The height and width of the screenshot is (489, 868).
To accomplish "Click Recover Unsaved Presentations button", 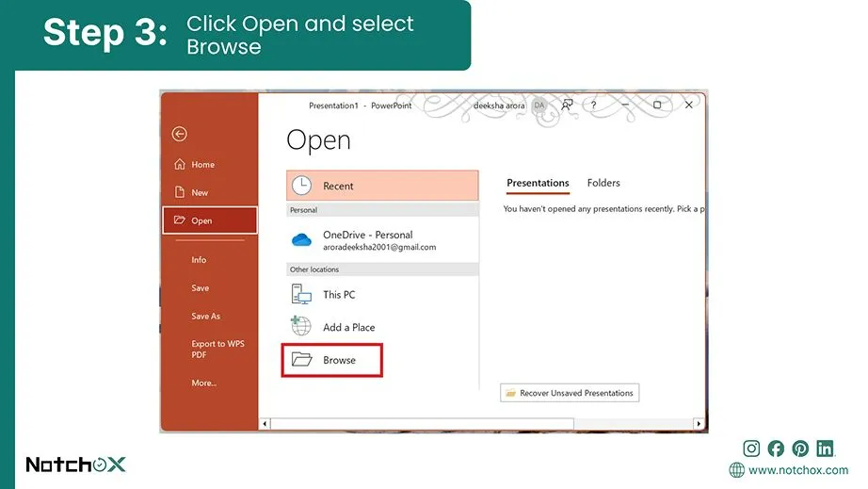I will pos(570,393).
